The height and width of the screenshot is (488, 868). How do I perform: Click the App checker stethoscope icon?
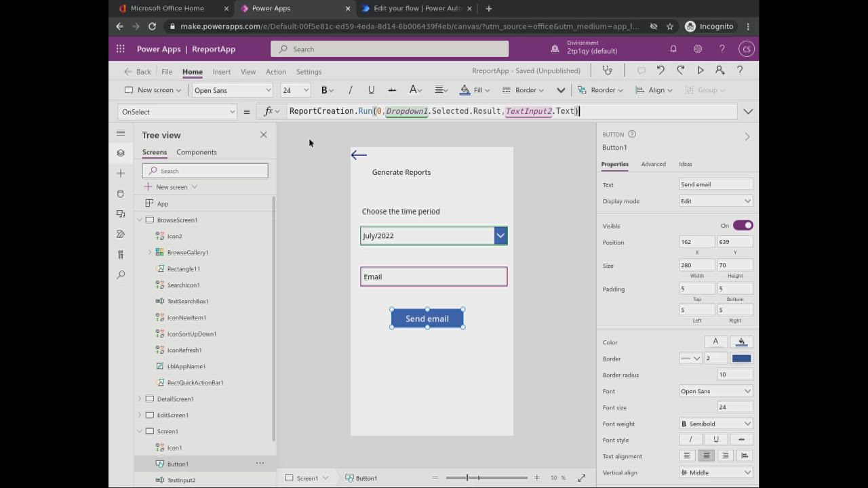[x=607, y=70]
